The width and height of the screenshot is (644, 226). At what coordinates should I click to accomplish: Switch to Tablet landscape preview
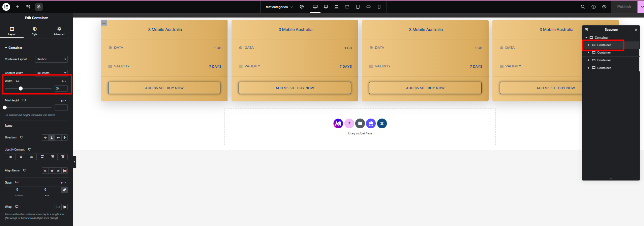tap(347, 7)
